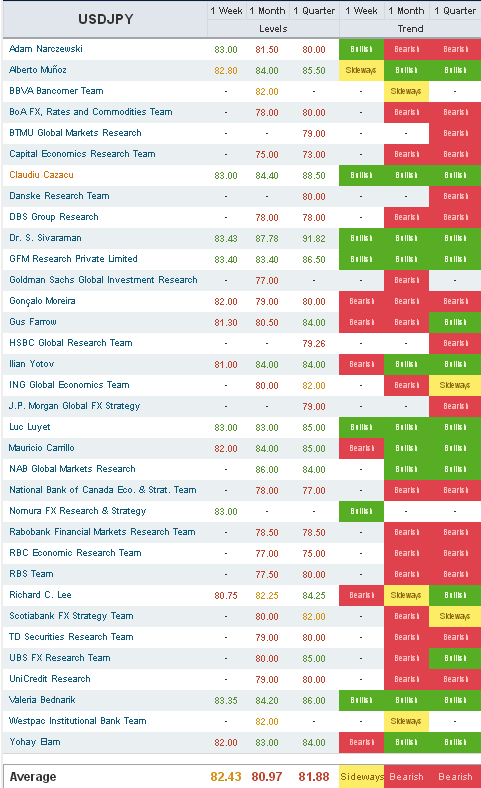Open BTMU Global Markets Research link

click(75, 133)
